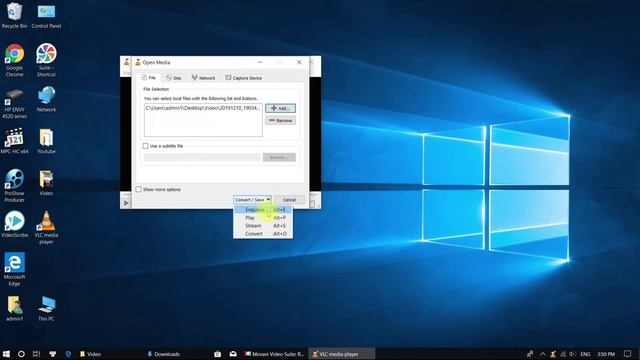Screen dimensions: 640x360
Task: Open the Microsoft Store taskbar icon
Action: 218,354
